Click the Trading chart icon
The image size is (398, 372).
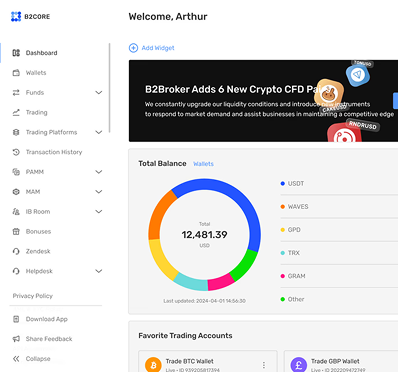click(x=16, y=112)
